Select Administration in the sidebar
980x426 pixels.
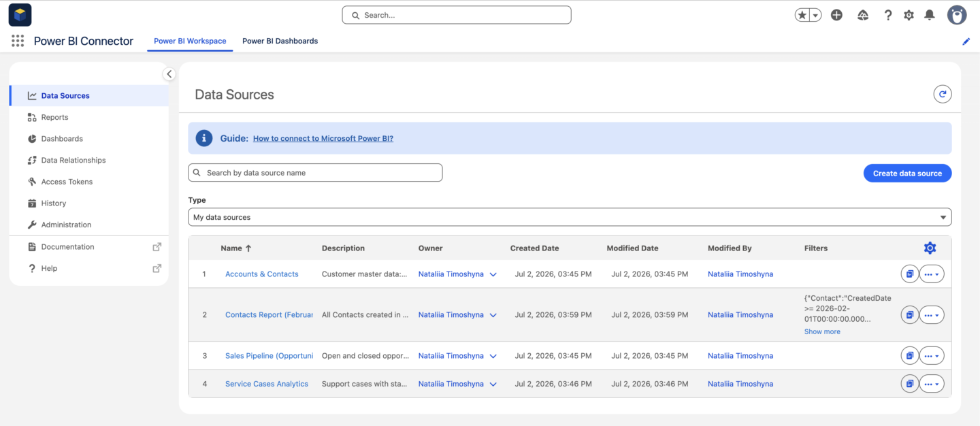[x=89, y=225]
